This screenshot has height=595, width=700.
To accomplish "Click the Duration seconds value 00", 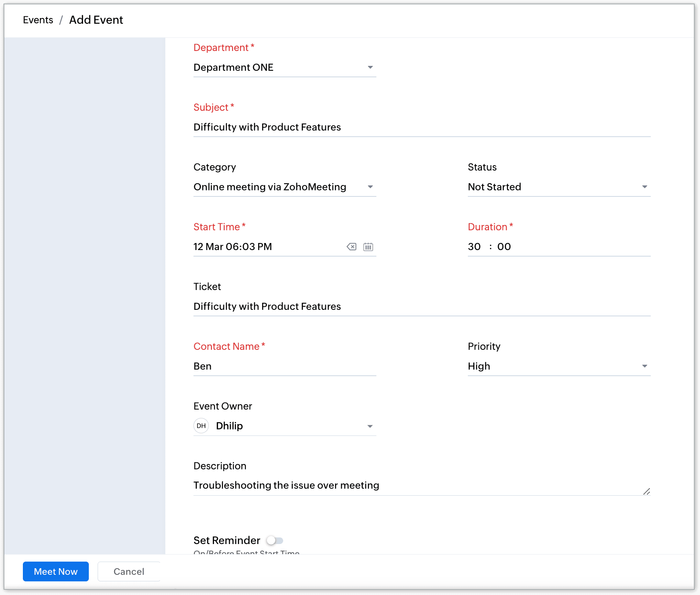I will [x=504, y=247].
